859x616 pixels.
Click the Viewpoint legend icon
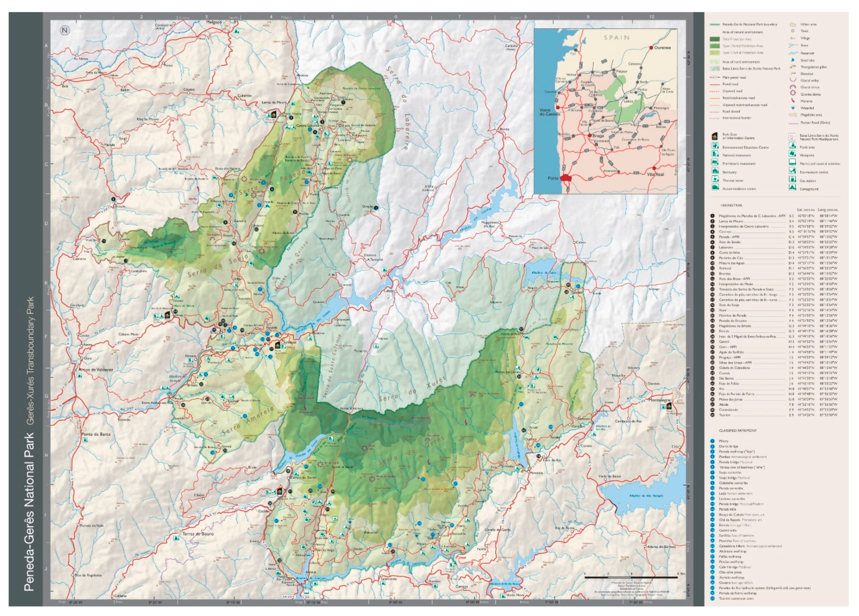pyautogui.click(x=792, y=154)
